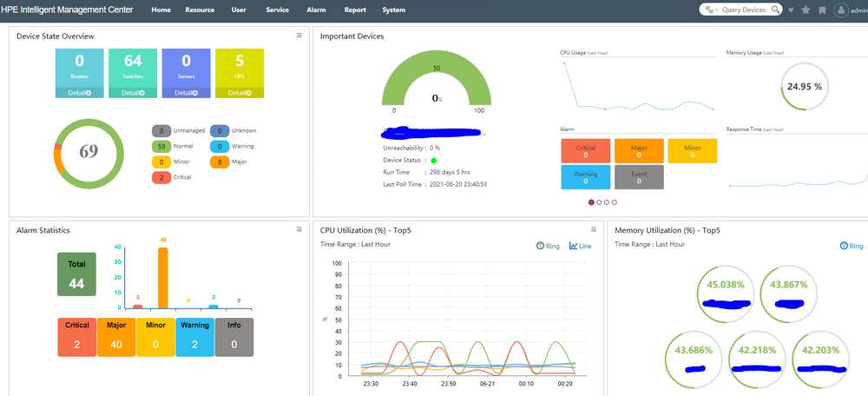The width and height of the screenshot is (868, 396).
Task: Click the magnifier search icon
Action: pyautogui.click(x=776, y=10)
